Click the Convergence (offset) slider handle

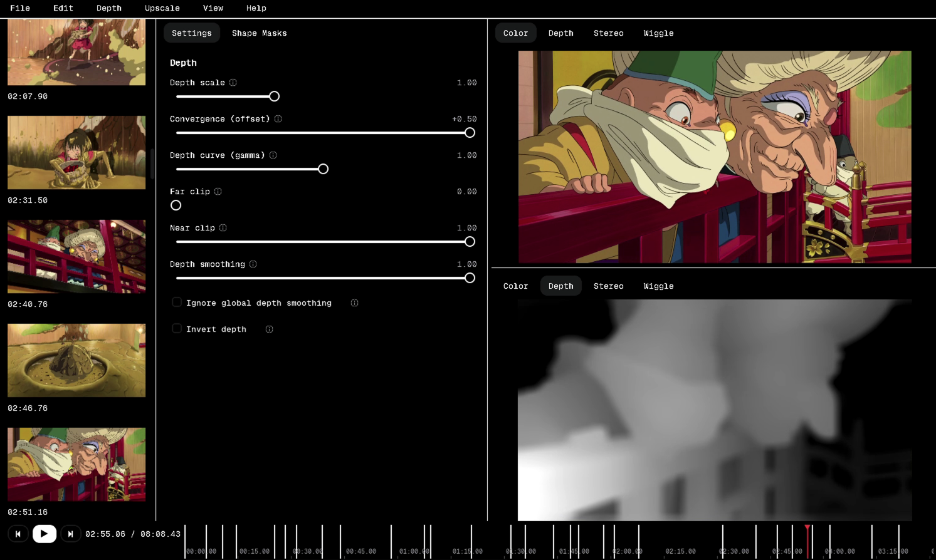pos(470,133)
